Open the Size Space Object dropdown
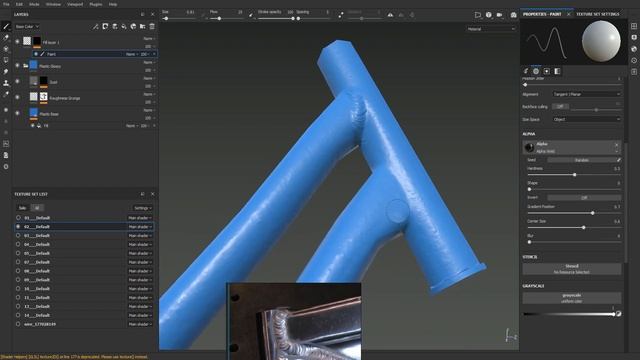This screenshot has width=640, height=360. click(587, 120)
